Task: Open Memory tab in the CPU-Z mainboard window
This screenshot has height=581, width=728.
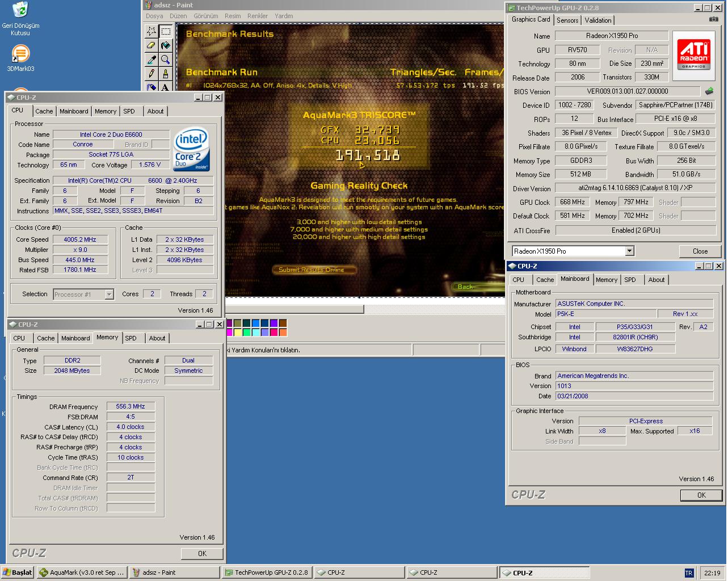Action: point(607,280)
